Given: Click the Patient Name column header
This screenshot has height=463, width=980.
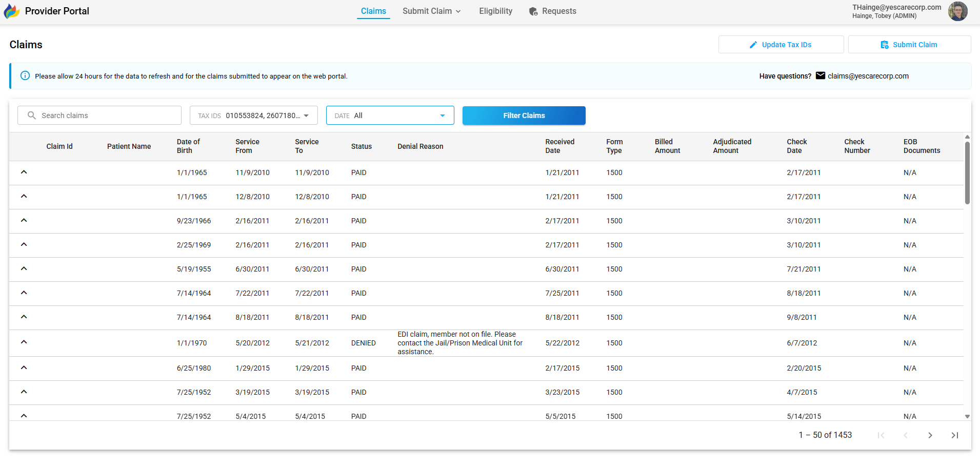Looking at the screenshot, I should coord(129,146).
